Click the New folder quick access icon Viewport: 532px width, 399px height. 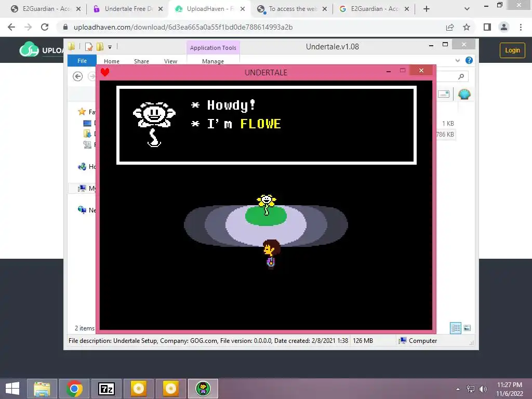[x=100, y=47]
